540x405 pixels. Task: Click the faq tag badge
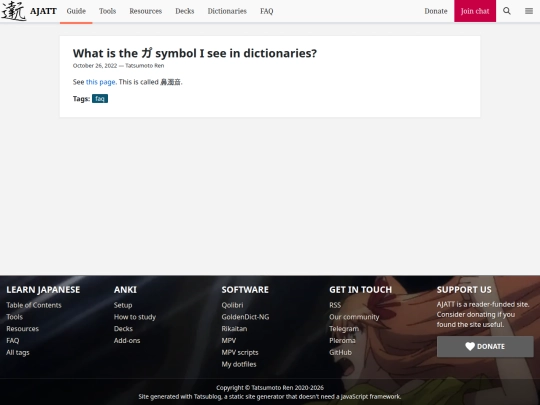point(100,99)
